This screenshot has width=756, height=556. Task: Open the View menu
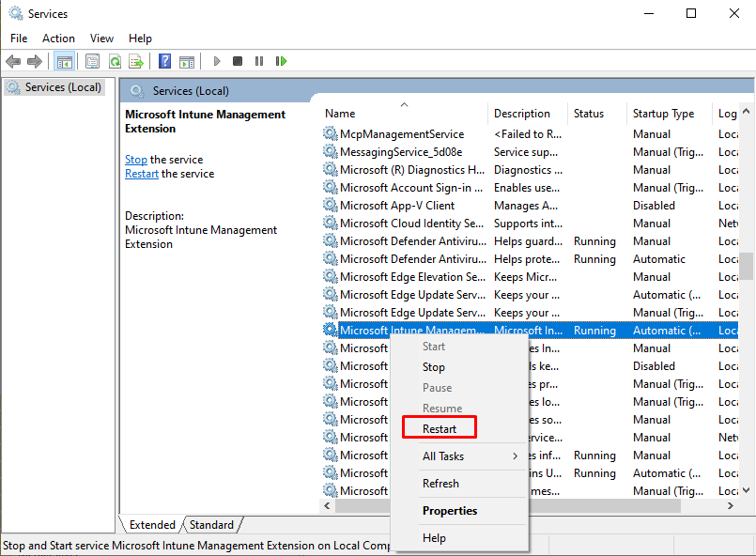coord(101,39)
